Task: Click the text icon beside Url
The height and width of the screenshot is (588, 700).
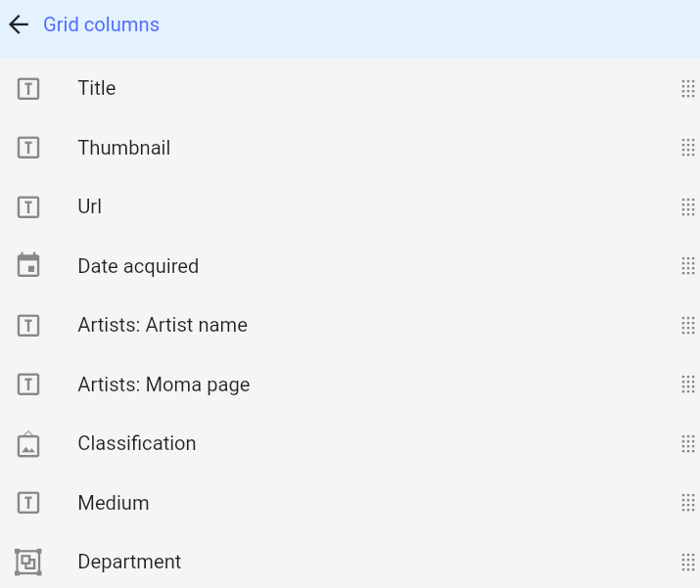Action: point(28,207)
